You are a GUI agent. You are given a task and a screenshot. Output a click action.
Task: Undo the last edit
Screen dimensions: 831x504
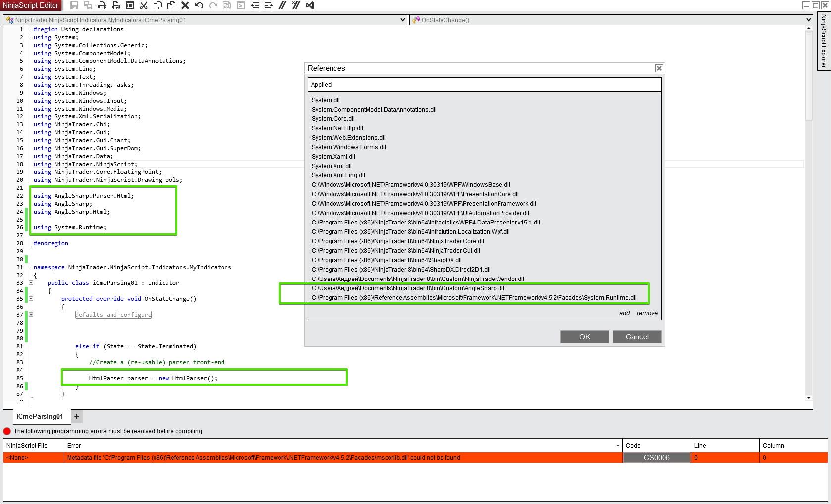pyautogui.click(x=199, y=5)
